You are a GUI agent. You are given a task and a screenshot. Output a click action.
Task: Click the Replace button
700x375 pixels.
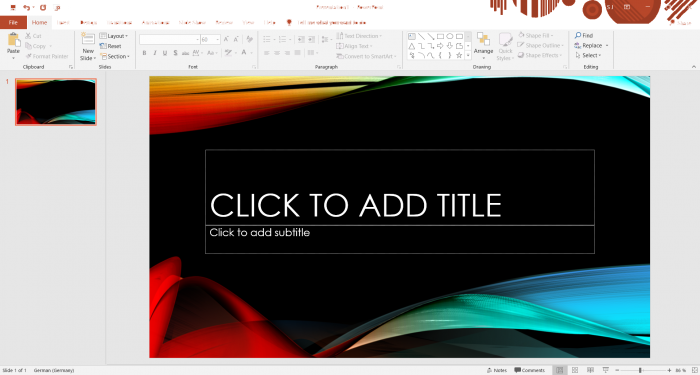[592, 46]
